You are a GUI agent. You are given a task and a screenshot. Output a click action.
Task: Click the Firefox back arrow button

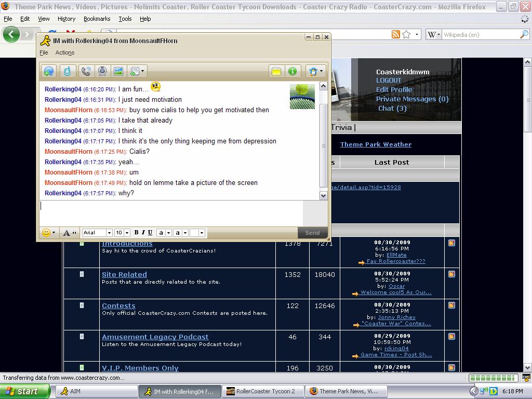click(x=11, y=34)
